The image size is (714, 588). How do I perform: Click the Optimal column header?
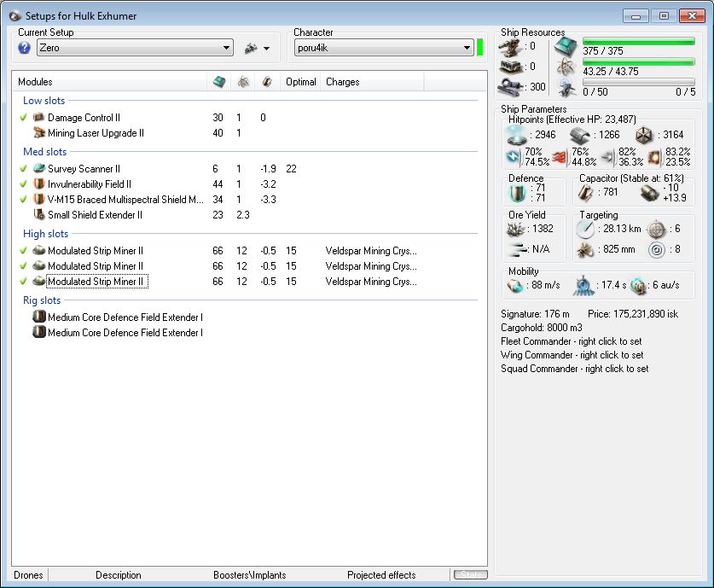(x=300, y=82)
